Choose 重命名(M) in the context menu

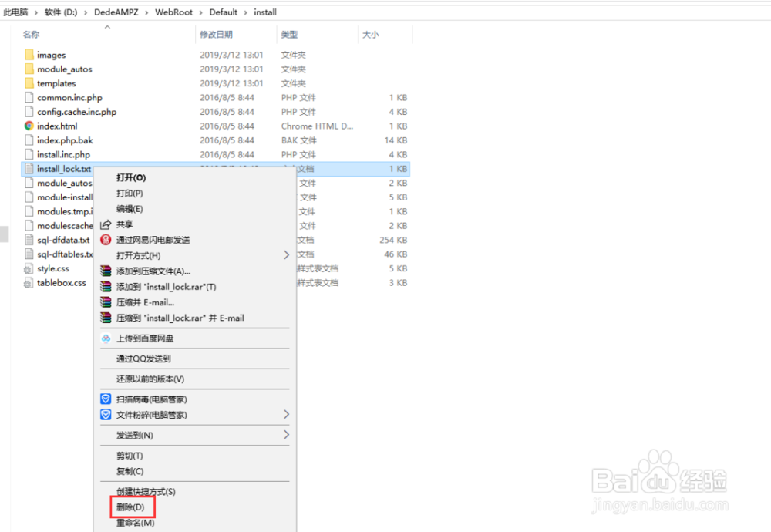[x=135, y=522]
